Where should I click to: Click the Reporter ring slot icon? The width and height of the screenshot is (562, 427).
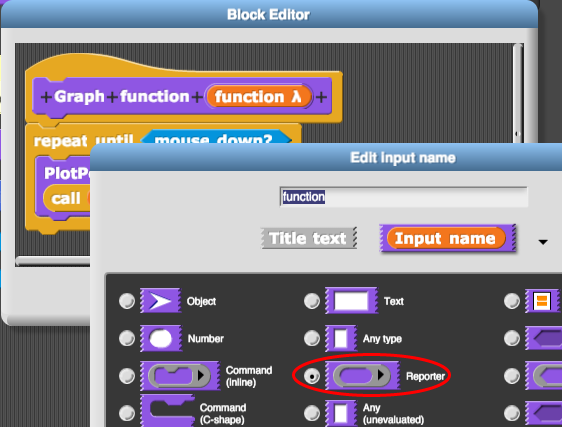click(362, 375)
